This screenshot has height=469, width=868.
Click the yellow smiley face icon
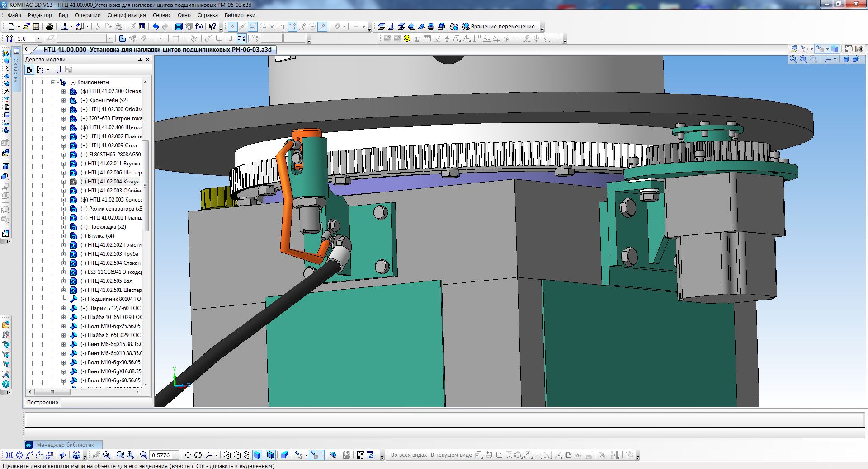tap(407, 38)
